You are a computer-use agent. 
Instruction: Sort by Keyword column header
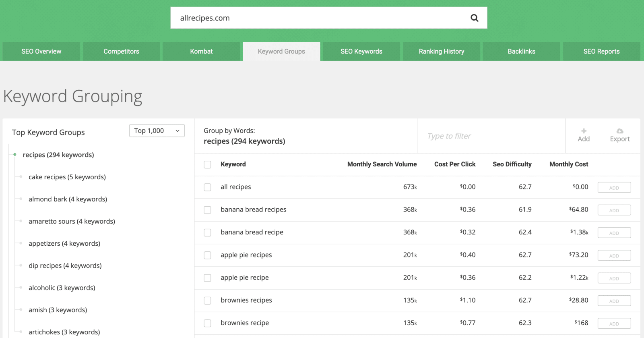[x=233, y=164]
